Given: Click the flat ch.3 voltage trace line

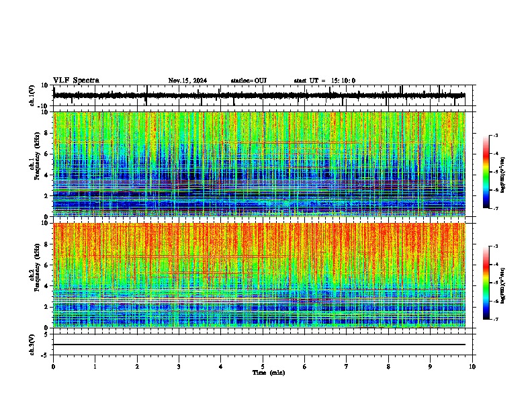Looking at the screenshot, I should pyautogui.click(x=259, y=345).
